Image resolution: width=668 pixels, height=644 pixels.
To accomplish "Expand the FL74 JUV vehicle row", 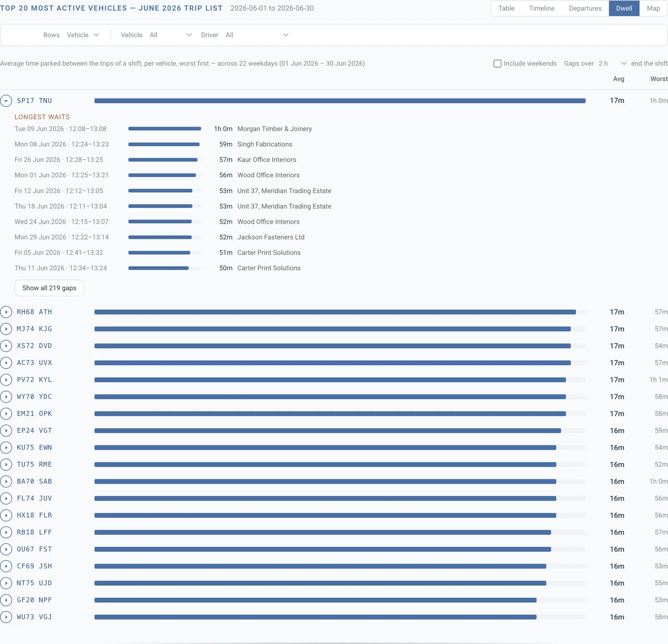I will click(6, 498).
